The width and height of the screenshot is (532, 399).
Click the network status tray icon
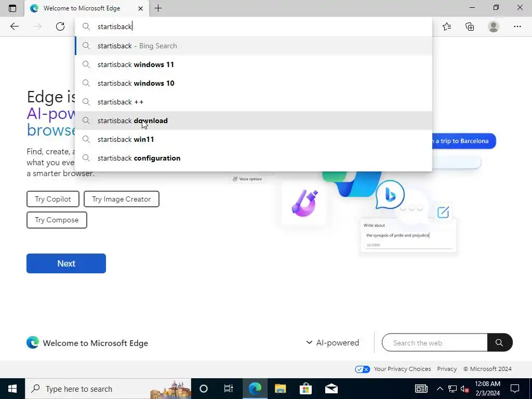click(453, 389)
